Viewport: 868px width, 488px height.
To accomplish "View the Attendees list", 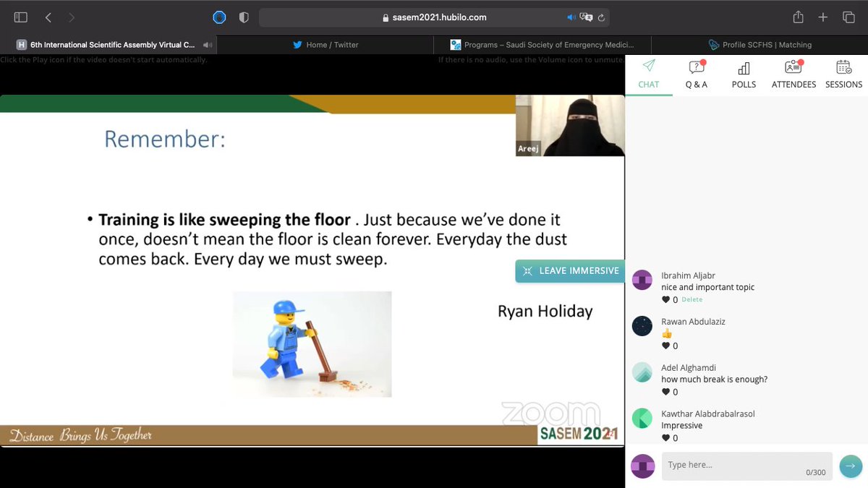I will (793, 74).
